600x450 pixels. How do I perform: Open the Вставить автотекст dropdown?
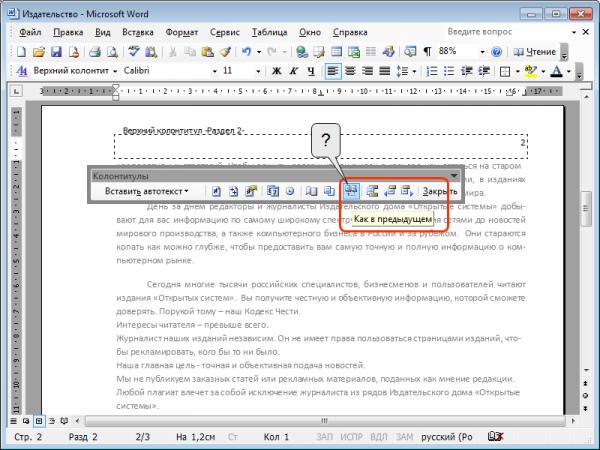click(147, 191)
